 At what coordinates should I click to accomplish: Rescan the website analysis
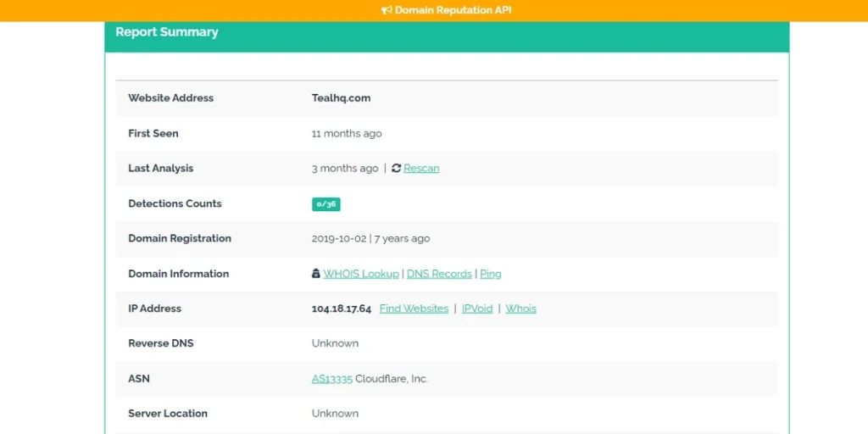[x=421, y=169]
